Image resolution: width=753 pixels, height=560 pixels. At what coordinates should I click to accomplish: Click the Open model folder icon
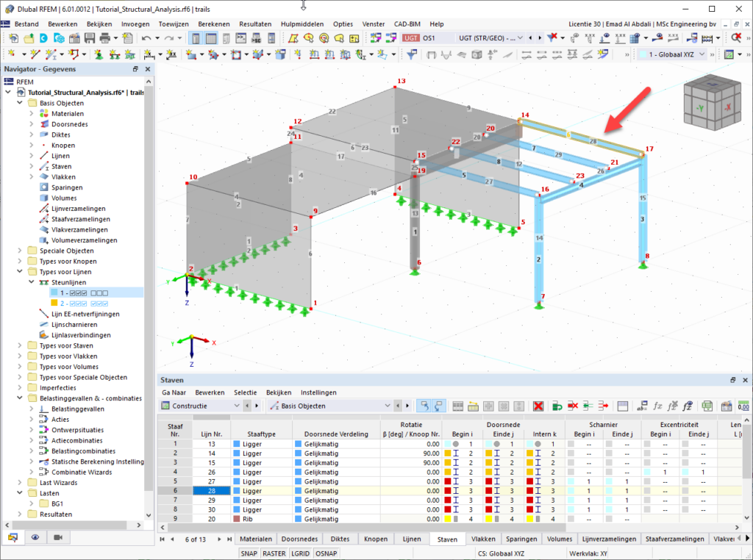(29, 38)
